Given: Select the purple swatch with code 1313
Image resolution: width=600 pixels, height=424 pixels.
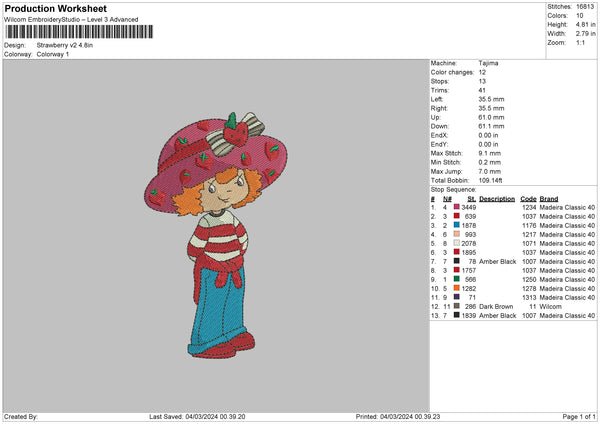Looking at the screenshot, I should 457,297.
